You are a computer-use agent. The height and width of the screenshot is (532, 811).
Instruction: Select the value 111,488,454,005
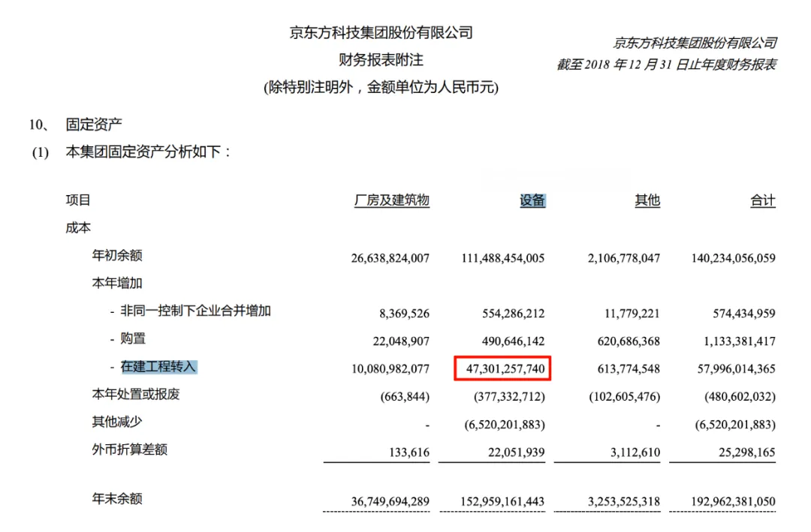[x=502, y=258]
